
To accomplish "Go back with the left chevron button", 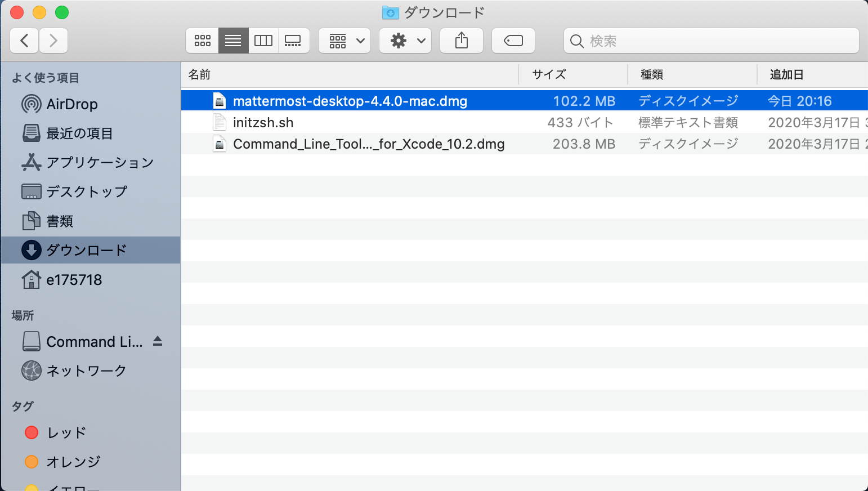I will click(x=24, y=41).
